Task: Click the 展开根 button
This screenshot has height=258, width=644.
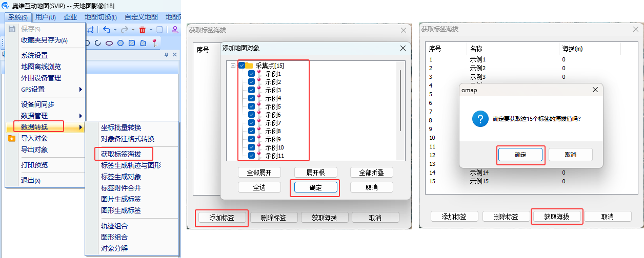Action: [x=315, y=172]
